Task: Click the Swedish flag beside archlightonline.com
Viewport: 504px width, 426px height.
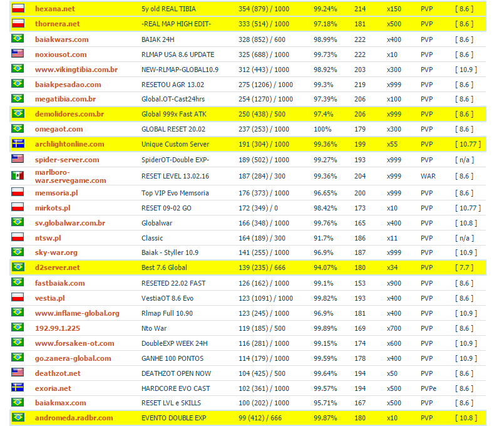Action: (x=18, y=143)
